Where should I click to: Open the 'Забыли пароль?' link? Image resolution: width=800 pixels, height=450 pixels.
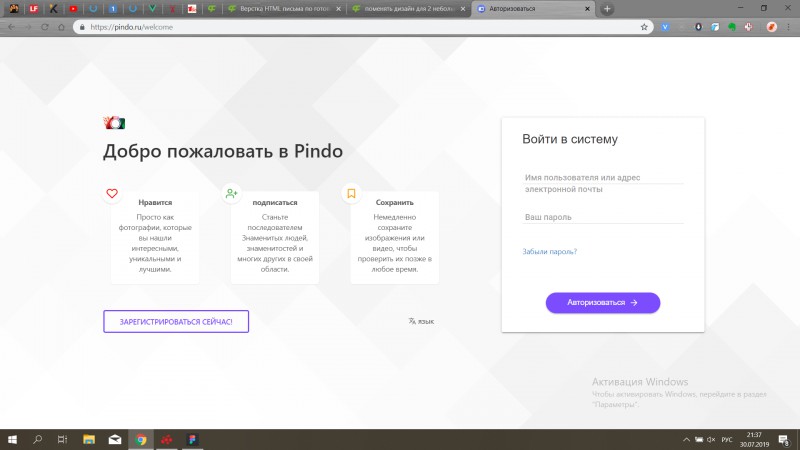(x=549, y=252)
